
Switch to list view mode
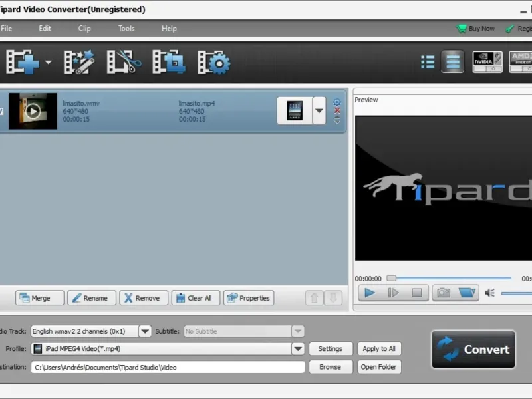tap(428, 62)
